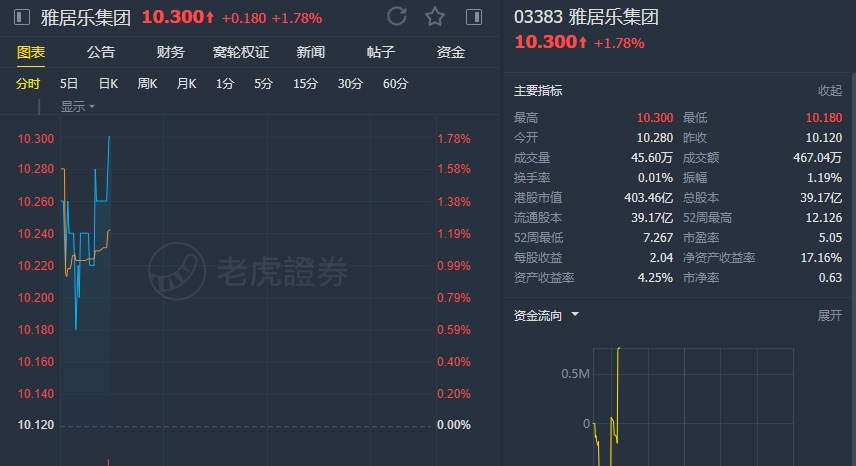Image resolution: width=856 pixels, height=466 pixels.
Task: Toggle the left sidebar panel icon
Action: (21, 17)
